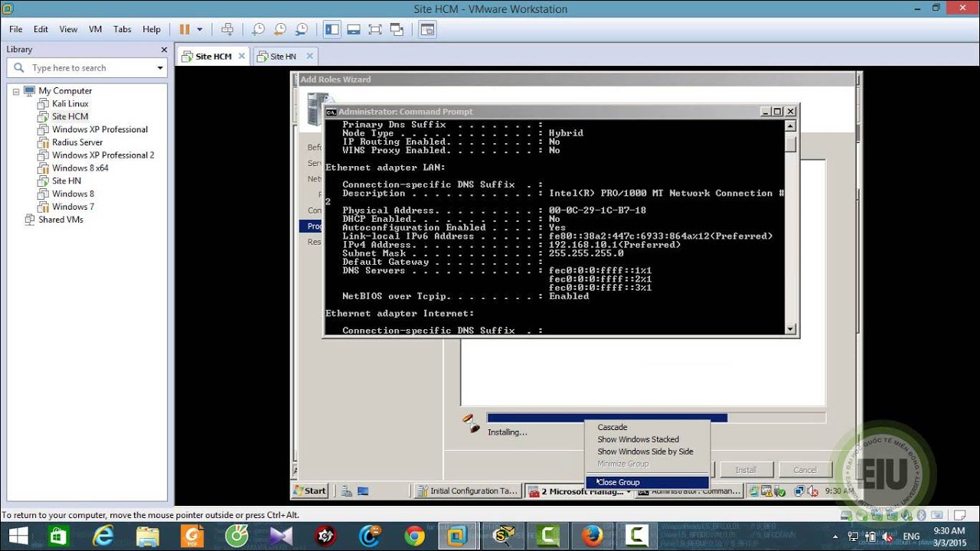Switch to Unity mode icon
980x551 pixels.
click(x=397, y=29)
